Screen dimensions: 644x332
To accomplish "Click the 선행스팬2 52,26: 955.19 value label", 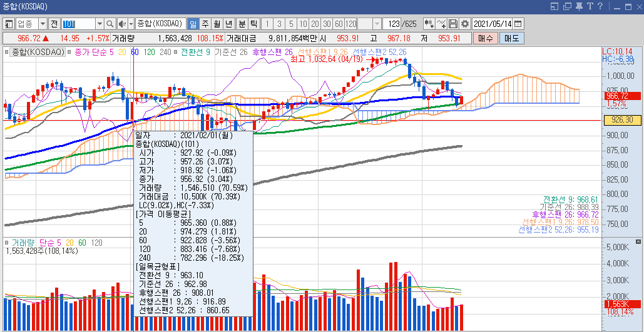I will click(558, 229).
